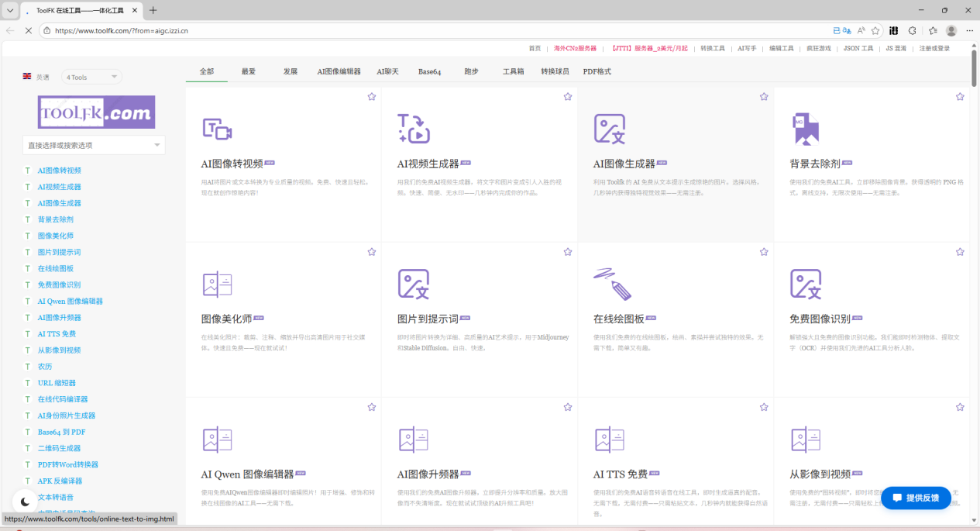The image size is (980, 531).
Task: Open the browser favorites list icon
Action: 933,31
